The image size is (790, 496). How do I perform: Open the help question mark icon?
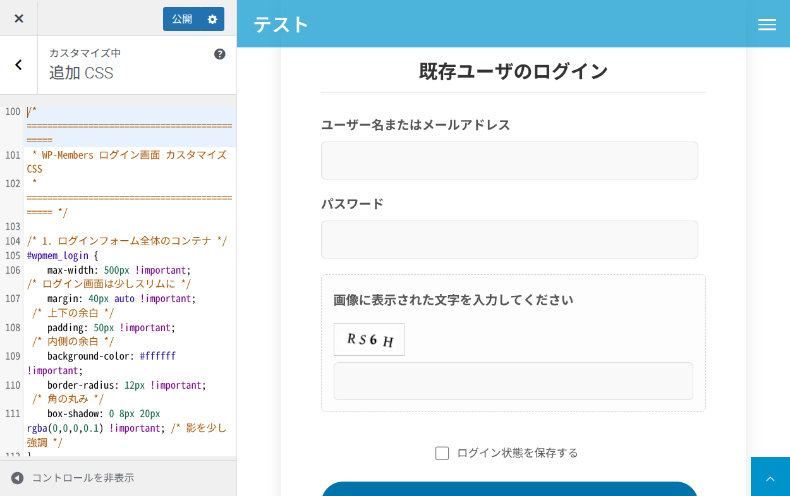tap(220, 54)
